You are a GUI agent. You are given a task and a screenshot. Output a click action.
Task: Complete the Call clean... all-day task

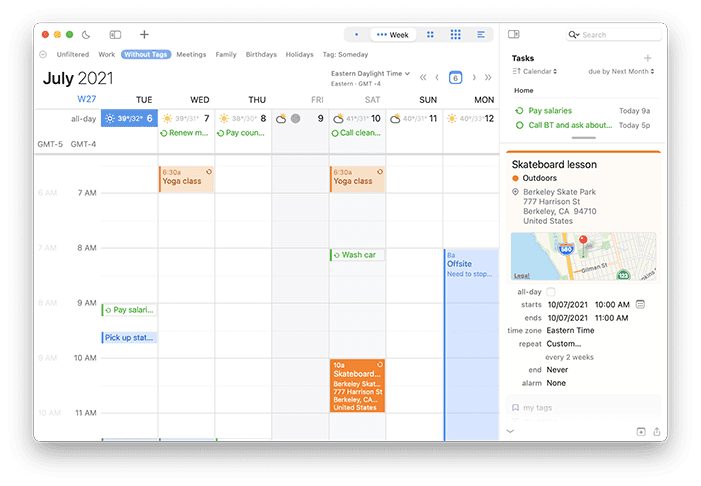pyautogui.click(x=335, y=133)
